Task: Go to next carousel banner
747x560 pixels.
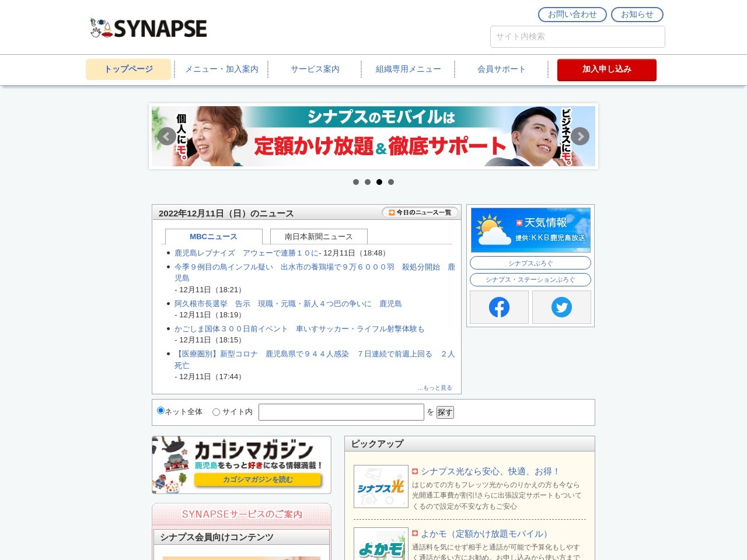Action: [x=580, y=136]
